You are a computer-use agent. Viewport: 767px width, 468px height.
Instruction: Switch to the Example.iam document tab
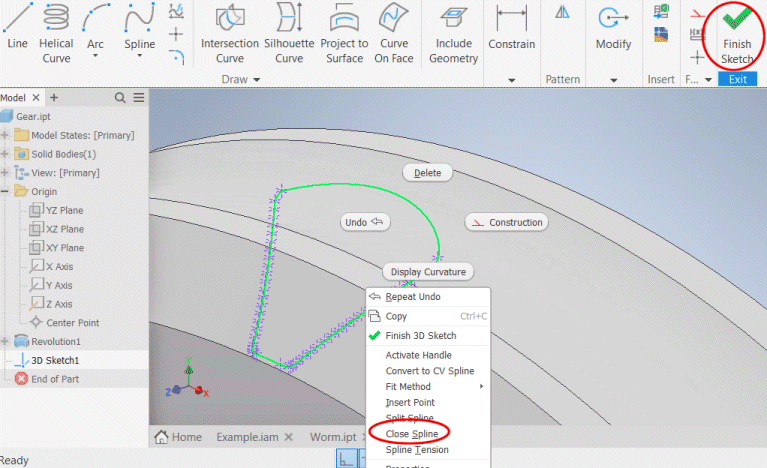(x=248, y=437)
